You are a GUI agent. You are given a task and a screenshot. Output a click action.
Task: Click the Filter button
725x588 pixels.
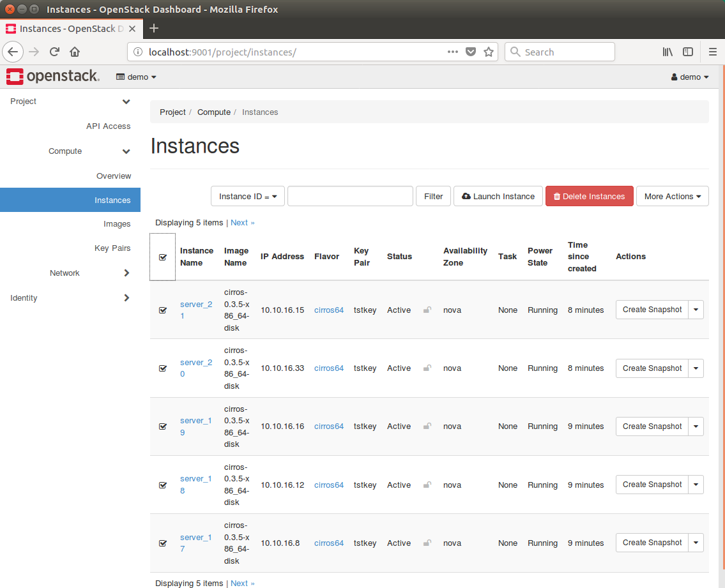tap(433, 197)
